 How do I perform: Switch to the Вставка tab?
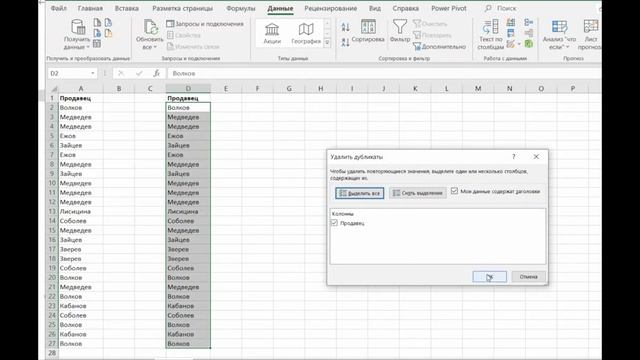point(127,8)
